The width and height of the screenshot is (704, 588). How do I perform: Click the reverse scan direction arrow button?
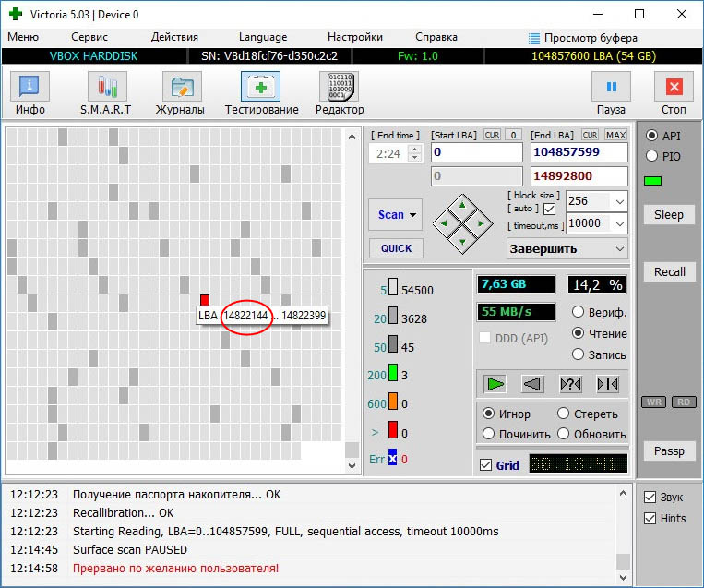532,384
